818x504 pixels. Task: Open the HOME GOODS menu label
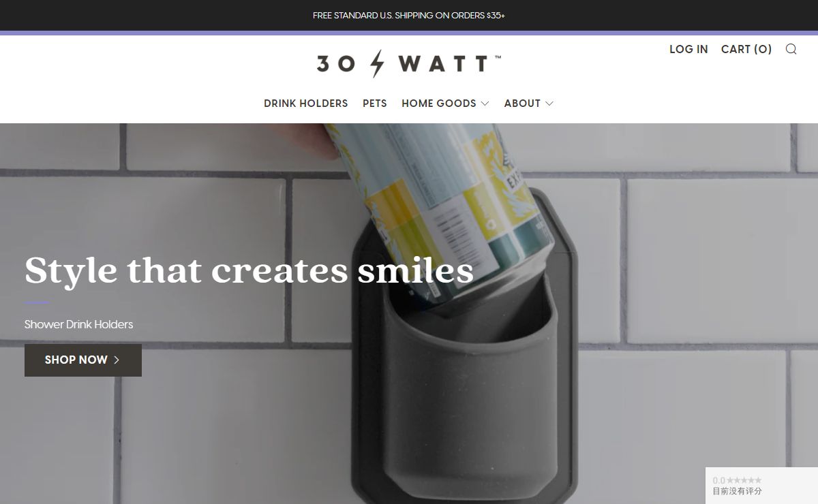pyautogui.click(x=439, y=104)
